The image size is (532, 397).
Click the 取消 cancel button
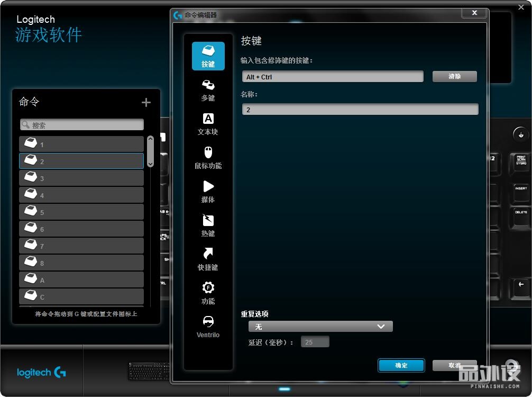point(454,365)
